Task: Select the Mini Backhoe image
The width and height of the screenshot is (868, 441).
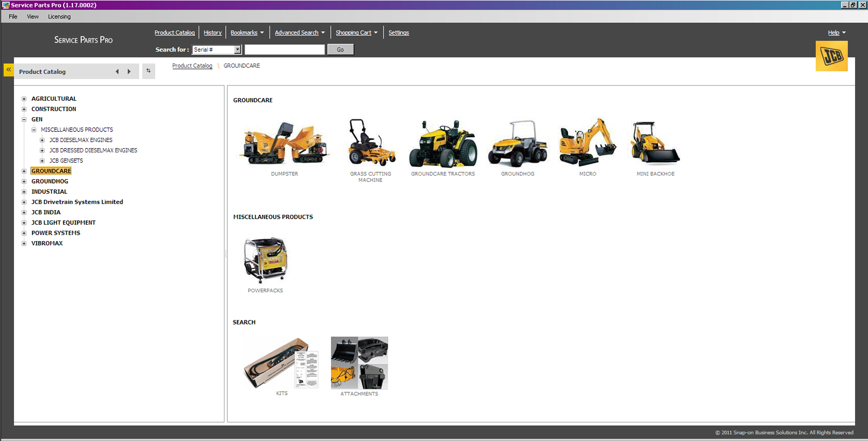Action: tap(655, 143)
